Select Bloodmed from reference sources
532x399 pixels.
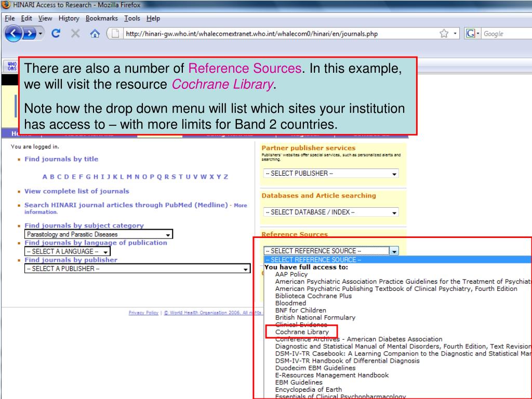pos(291,303)
